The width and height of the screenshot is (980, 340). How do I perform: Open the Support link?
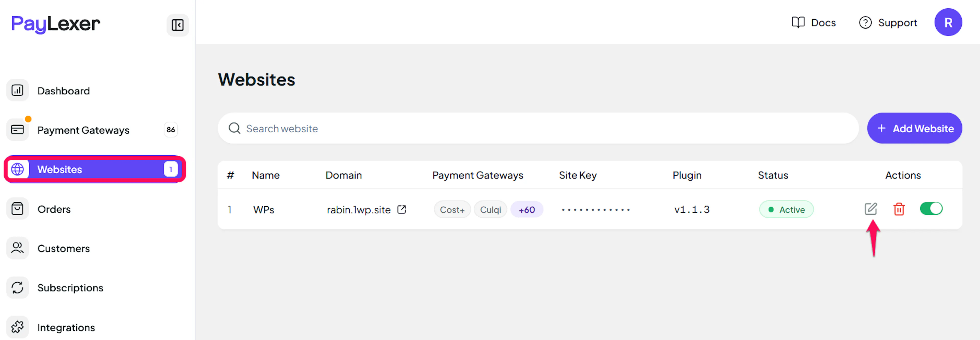888,23
